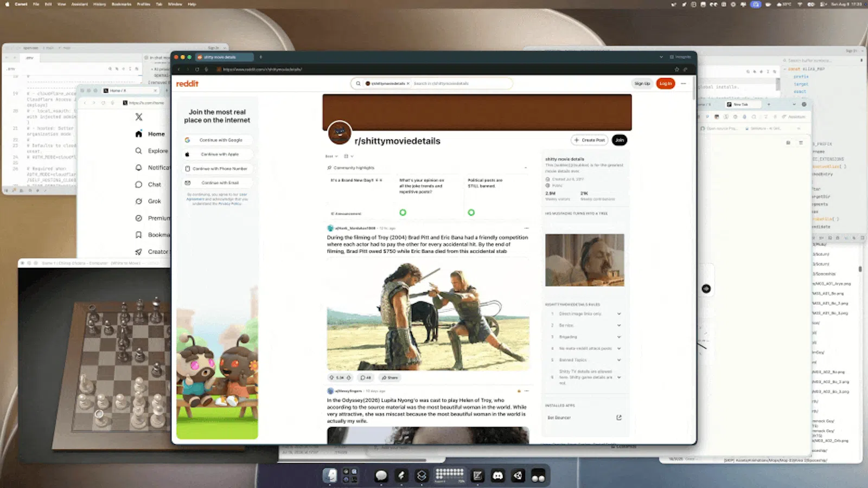Share the Troy post
This screenshot has height=488, width=868.
390,377
